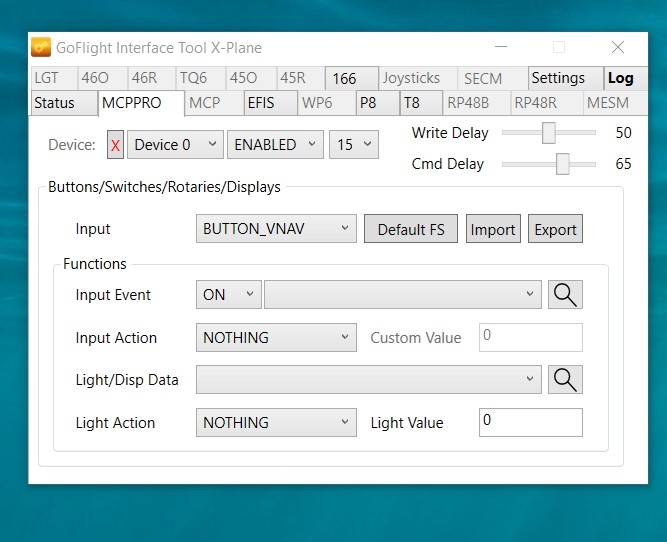Open the Log tab
The height and width of the screenshot is (542, 667).
[625, 78]
